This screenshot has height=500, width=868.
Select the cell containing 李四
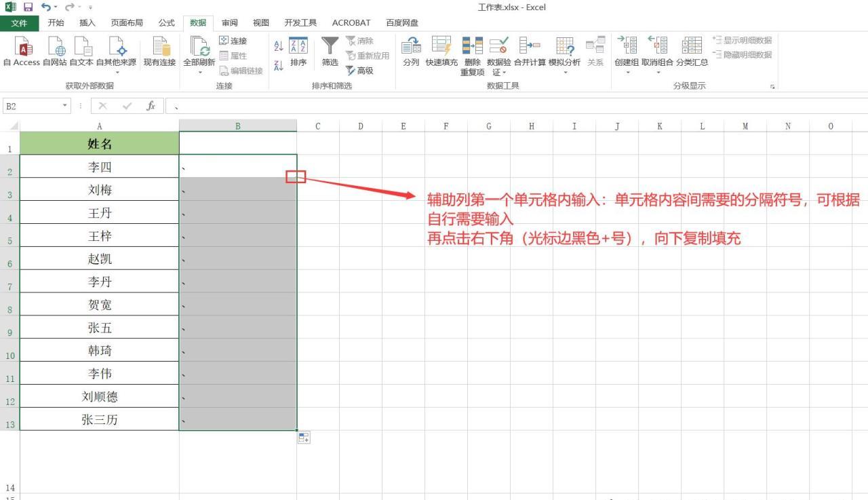[x=100, y=166]
